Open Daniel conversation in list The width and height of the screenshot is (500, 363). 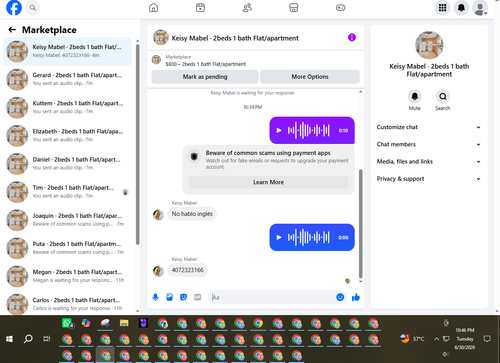coord(68,164)
